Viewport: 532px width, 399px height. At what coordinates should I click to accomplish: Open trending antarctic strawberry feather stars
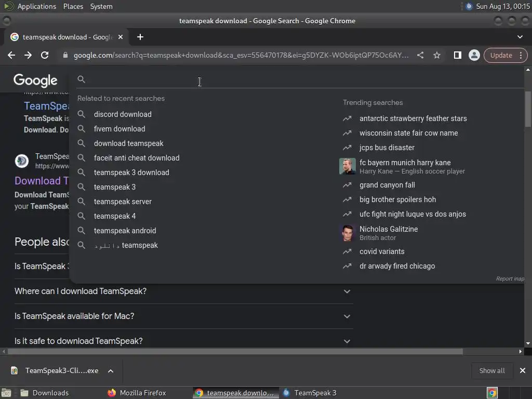(x=413, y=119)
